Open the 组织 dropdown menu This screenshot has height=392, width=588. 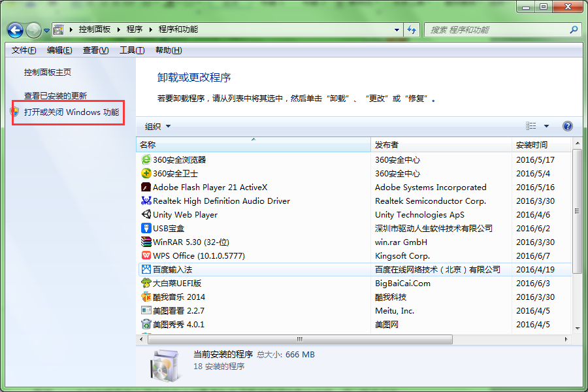tap(157, 126)
